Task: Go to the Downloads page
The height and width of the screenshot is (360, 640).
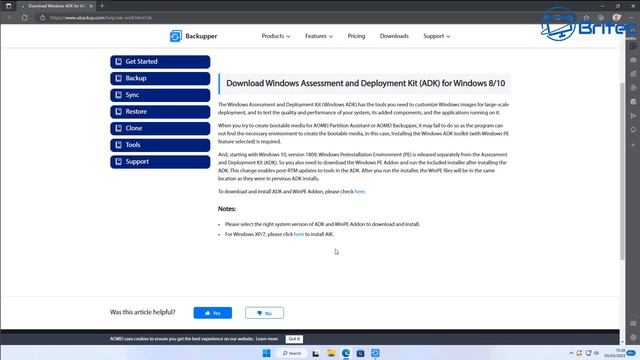Action: coord(394,36)
